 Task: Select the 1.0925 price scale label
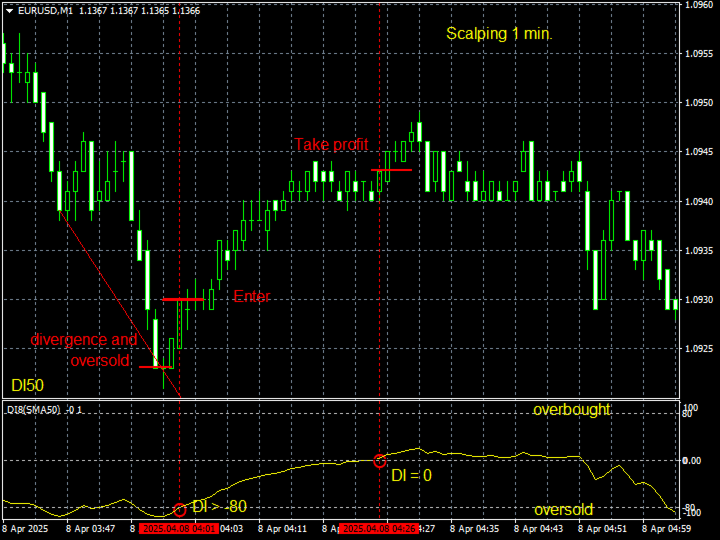click(x=699, y=349)
